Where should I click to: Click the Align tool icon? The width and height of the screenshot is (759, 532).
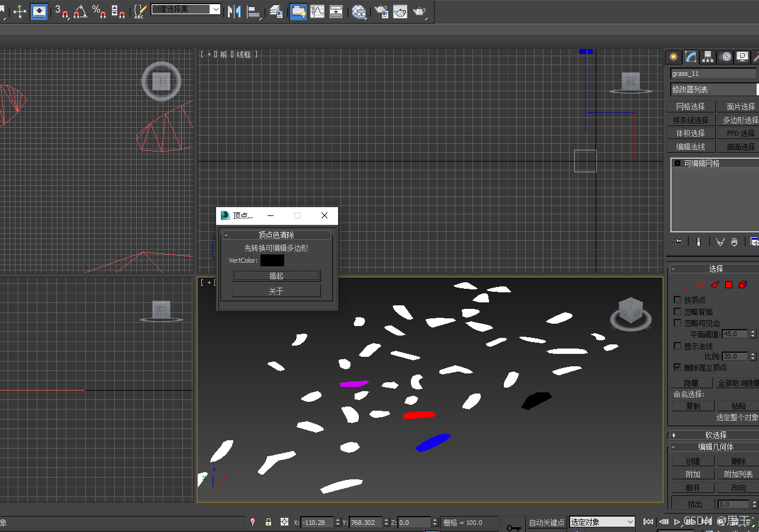pos(254,11)
